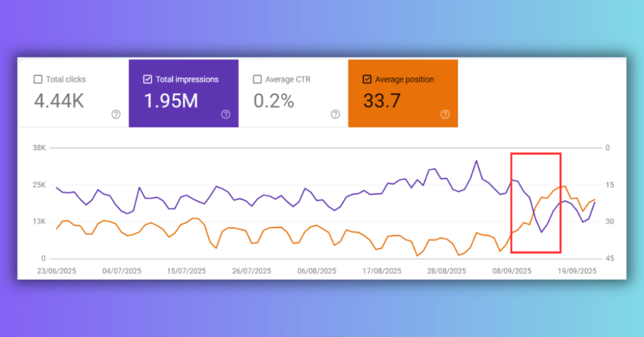Click the 45 label on right axis
The image size is (644, 337).
tap(608, 258)
